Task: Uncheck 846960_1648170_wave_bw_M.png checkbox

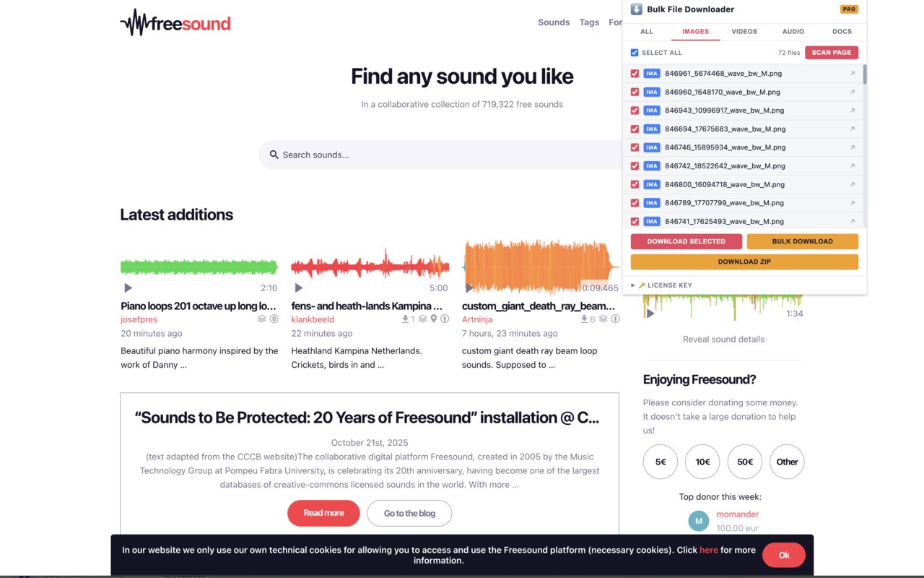Action: coord(635,92)
